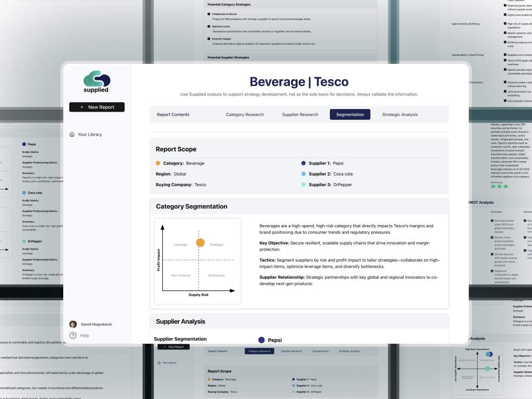Click Category Research tab in the bottom background window
The image size is (532, 399).
tap(259, 351)
